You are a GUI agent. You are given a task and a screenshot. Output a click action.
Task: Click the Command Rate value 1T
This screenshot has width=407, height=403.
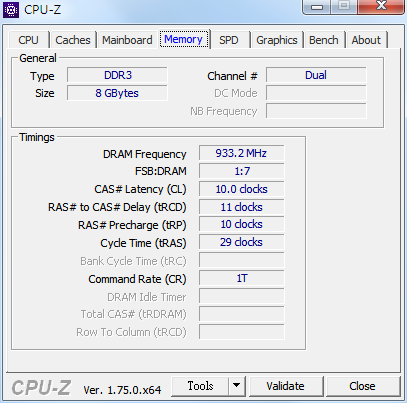click(x=242, y=278)
